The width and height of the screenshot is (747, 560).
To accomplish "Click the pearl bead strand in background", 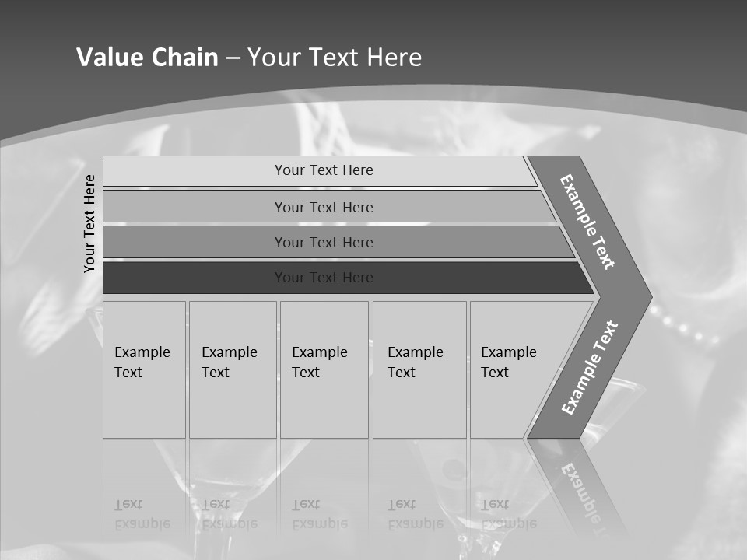I will click(x=685, y=325).
